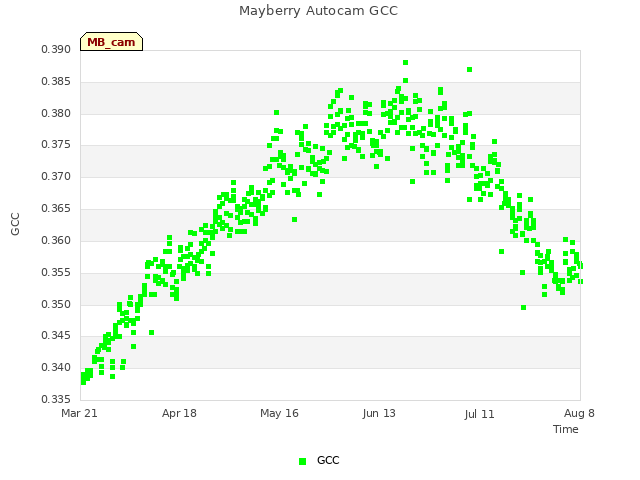Click the vertical GCC y-axis title
This screenshot has height=480, width=640.
coord(15,224)
